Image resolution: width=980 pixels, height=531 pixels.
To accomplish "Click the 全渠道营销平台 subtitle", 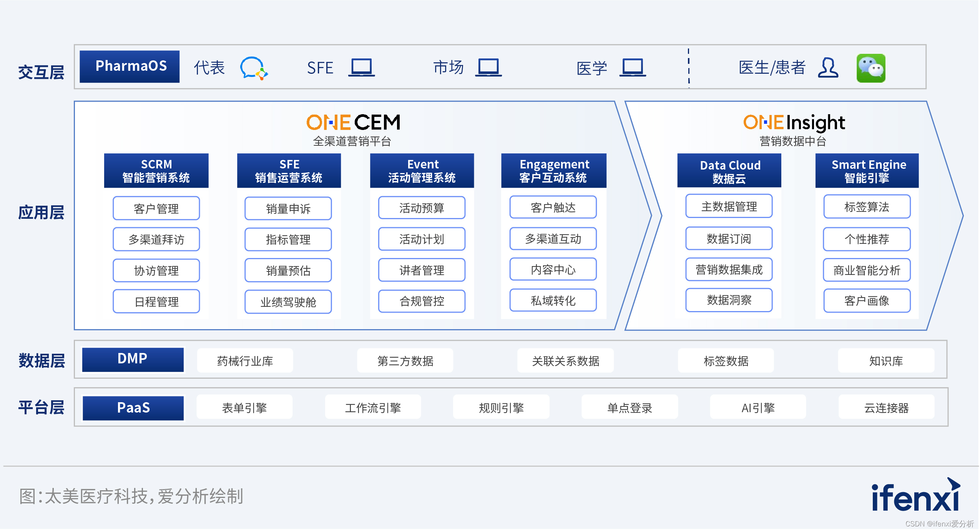I will 352,141.
